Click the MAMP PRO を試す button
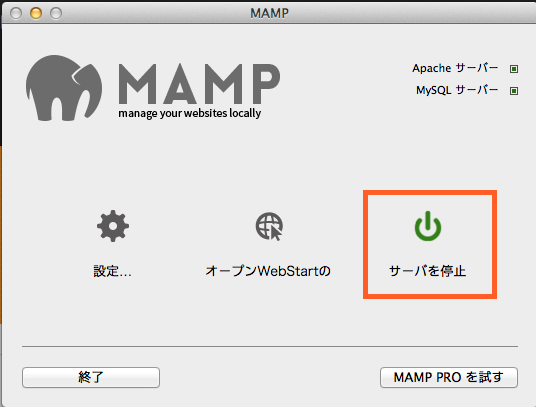 [449, 377]
